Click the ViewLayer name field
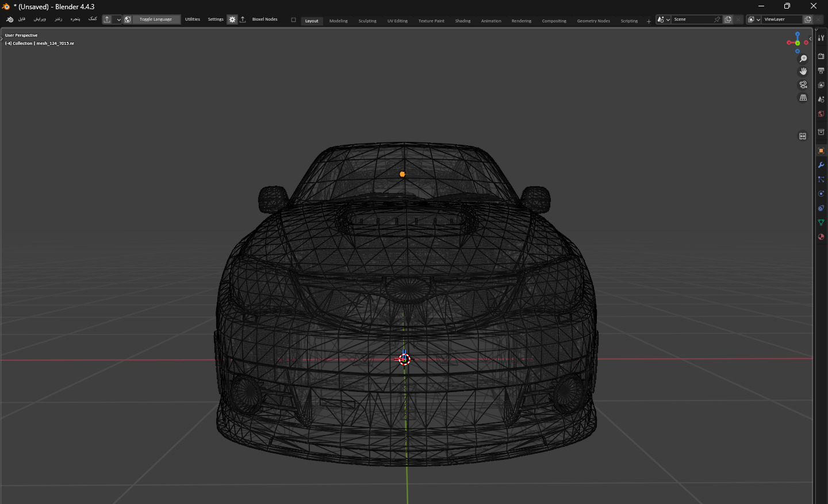828x504 pixels. point(782,20)
